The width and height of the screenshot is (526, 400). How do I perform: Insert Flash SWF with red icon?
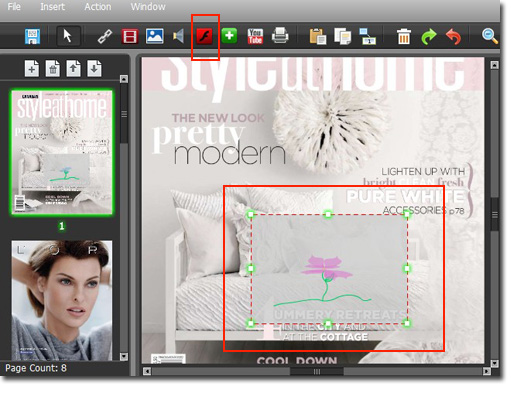pyautogui.click(x=205, y=36)
